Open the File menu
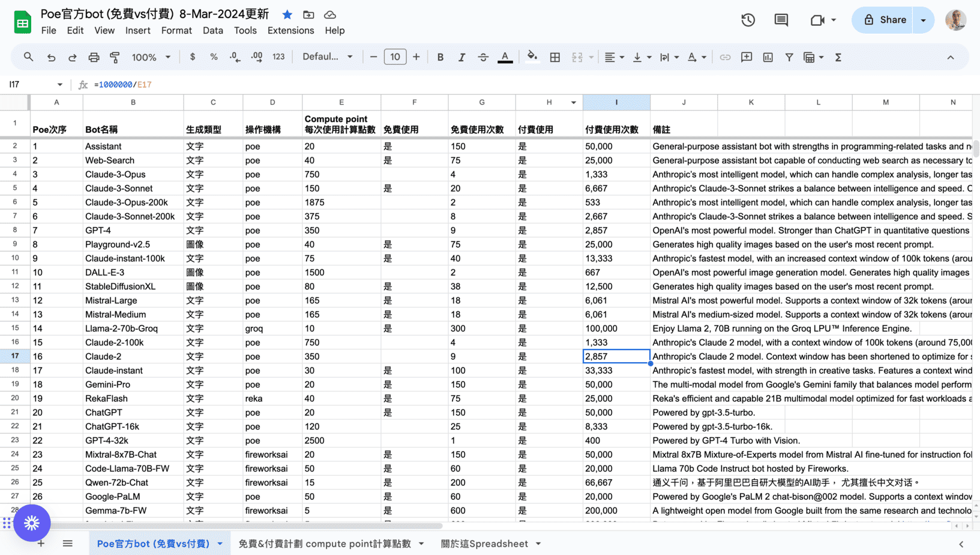This screenshot has height=555, width=980. click(49, 31)
